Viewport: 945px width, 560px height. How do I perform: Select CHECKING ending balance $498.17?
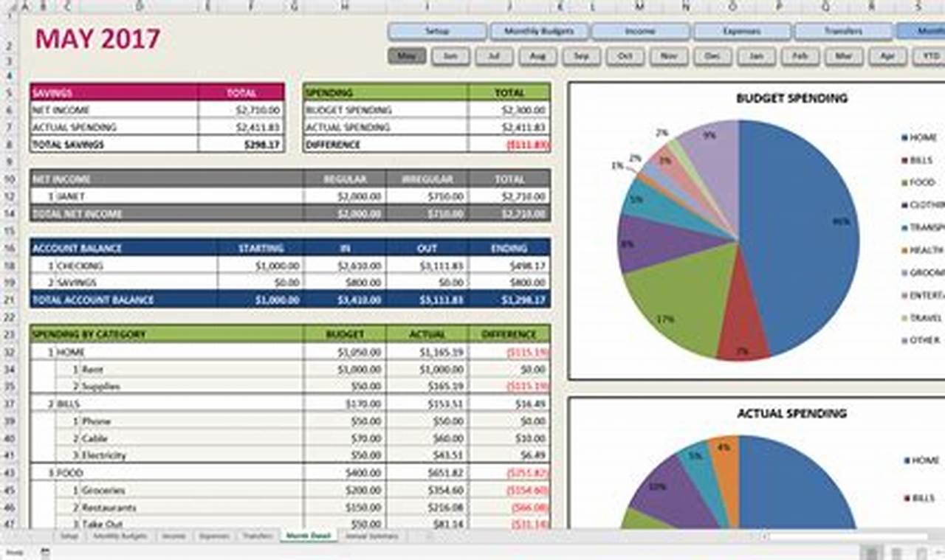pos(509,266)
